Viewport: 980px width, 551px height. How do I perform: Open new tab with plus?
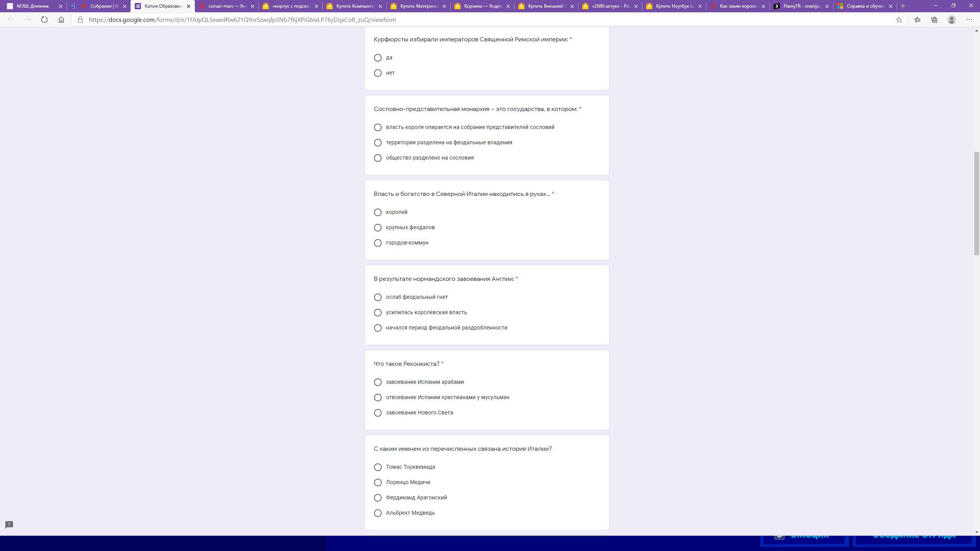903,6
